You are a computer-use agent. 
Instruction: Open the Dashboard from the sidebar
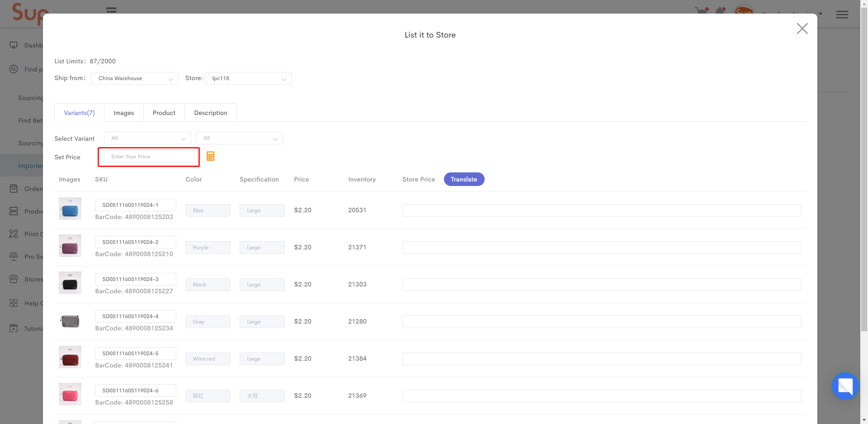tap(14, 45)
